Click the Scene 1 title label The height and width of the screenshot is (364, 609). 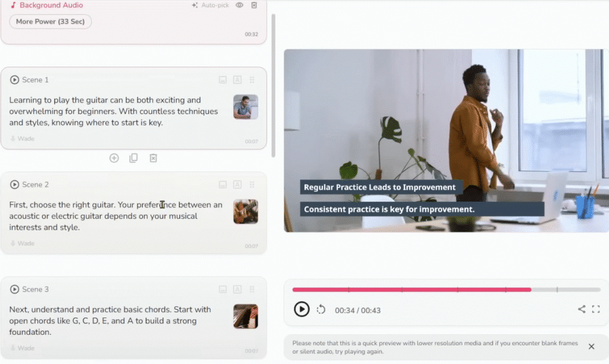coord(35,80)
